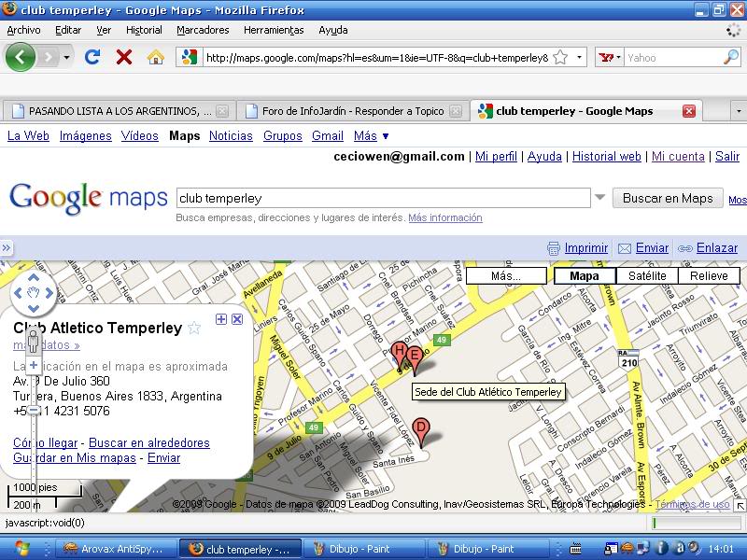Open the Yahoo search engine selector
This screenshot has width=747, height=560.
610,58
